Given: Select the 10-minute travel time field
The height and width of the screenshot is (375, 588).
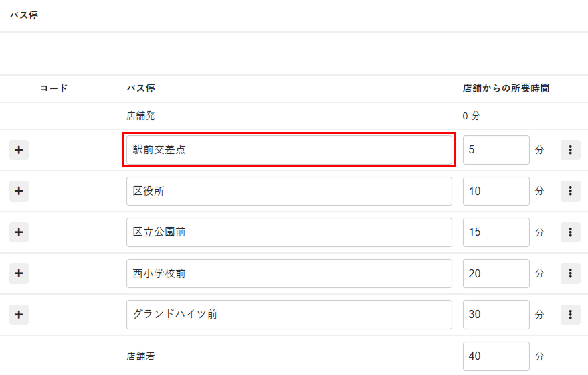Looking at the screenshot, I should point(496,191).
